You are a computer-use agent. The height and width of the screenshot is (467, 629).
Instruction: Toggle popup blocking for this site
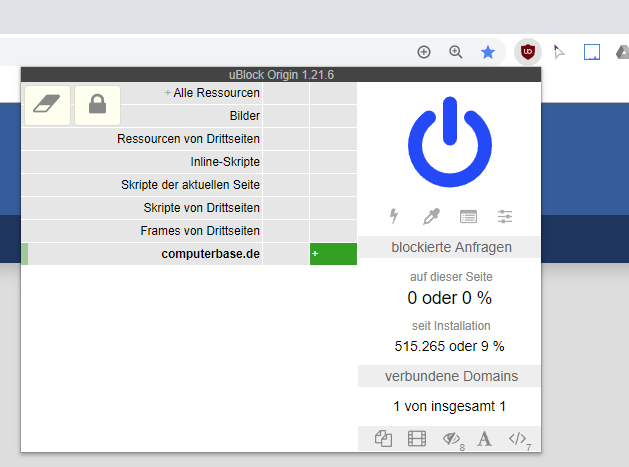pos(383,439)
